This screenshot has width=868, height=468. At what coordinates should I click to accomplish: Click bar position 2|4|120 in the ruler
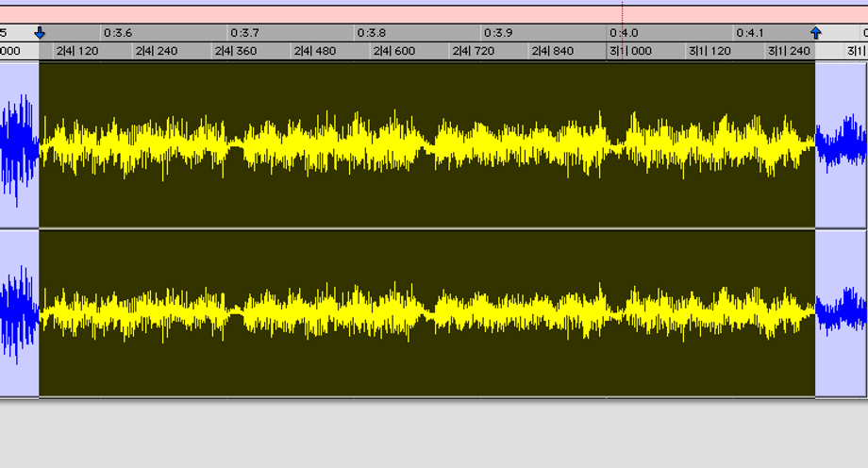pos(76,51)
